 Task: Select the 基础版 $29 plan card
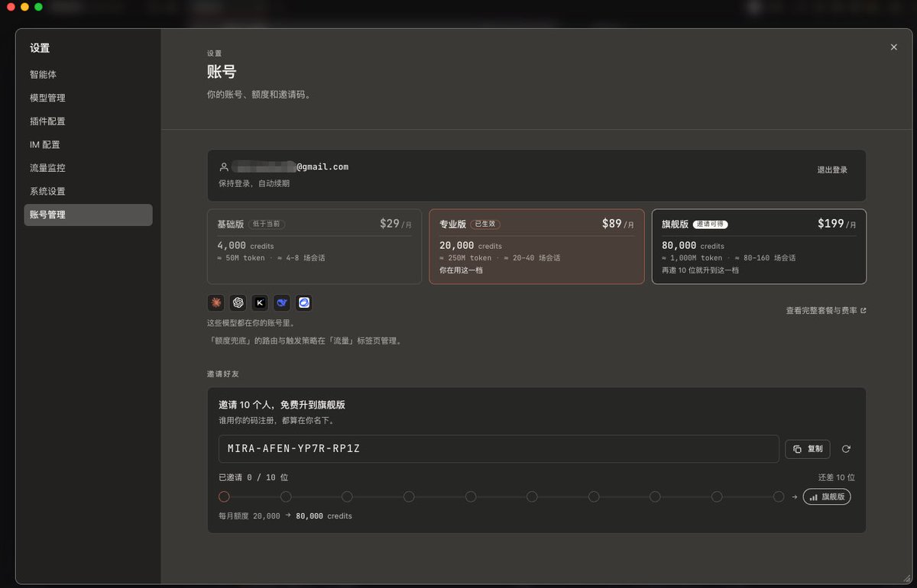pyautogui.click(x=314, y=247)
